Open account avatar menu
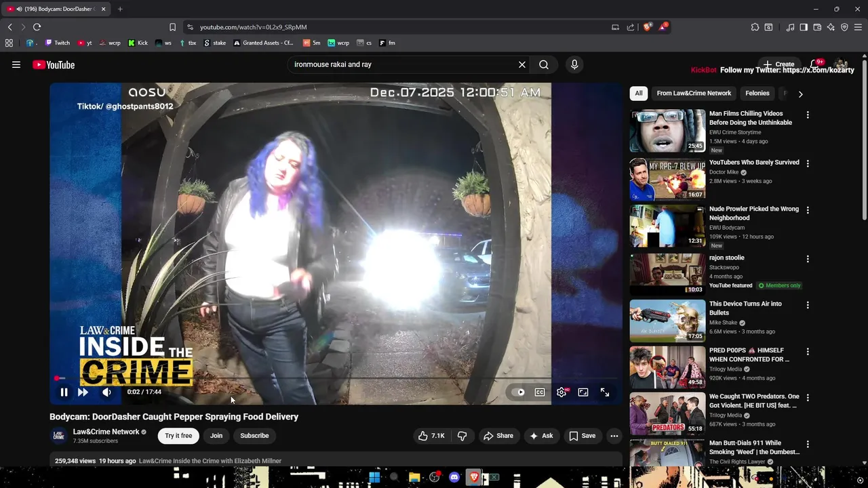 tap(841, 64)
